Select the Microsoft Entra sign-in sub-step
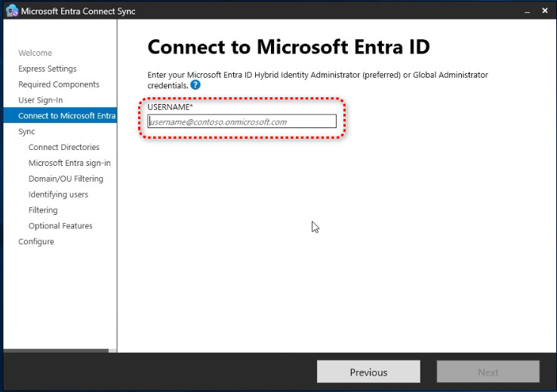This screenshot has width=557, height=392. click(x=69, y=163)
